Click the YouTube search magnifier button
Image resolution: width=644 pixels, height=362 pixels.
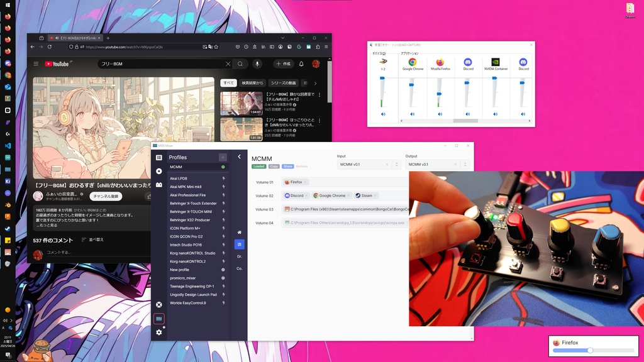point(240,64)
